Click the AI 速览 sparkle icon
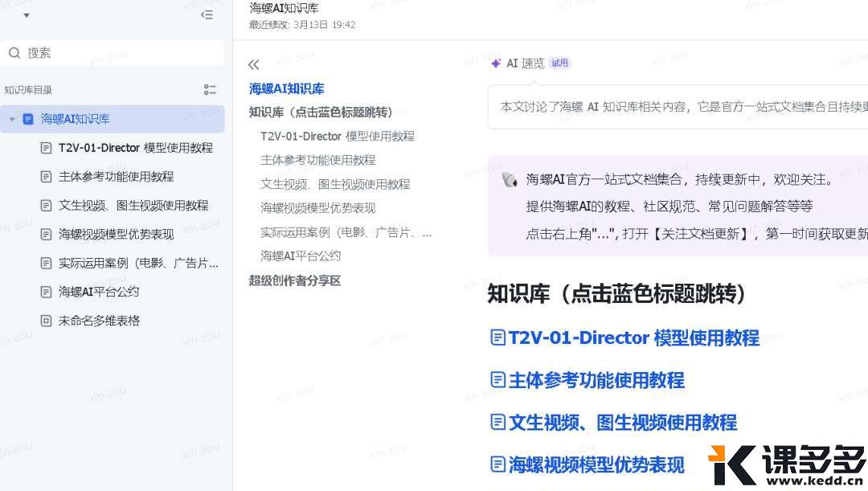This screenshot has height=491, width=868. point(496,63)
